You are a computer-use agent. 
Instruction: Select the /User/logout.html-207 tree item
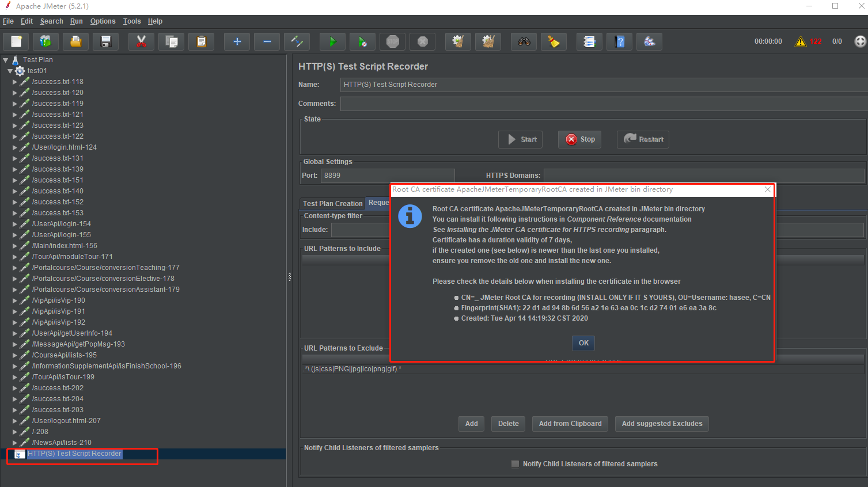(66, 421)
